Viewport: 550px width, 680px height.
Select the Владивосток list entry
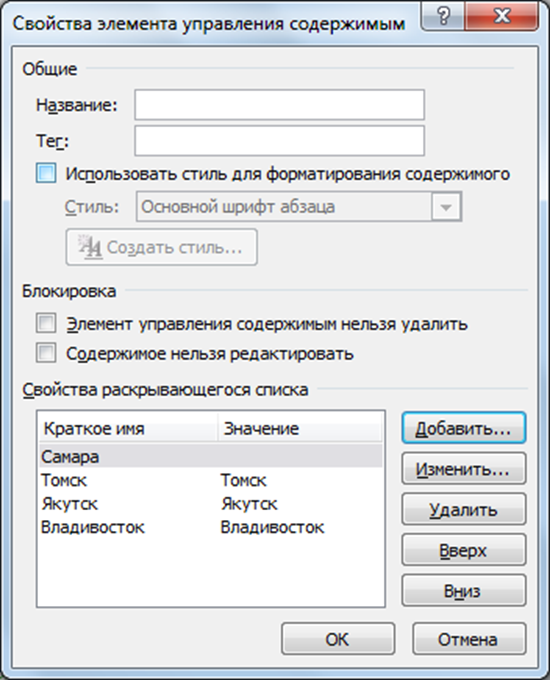click(x=211, y=527)
